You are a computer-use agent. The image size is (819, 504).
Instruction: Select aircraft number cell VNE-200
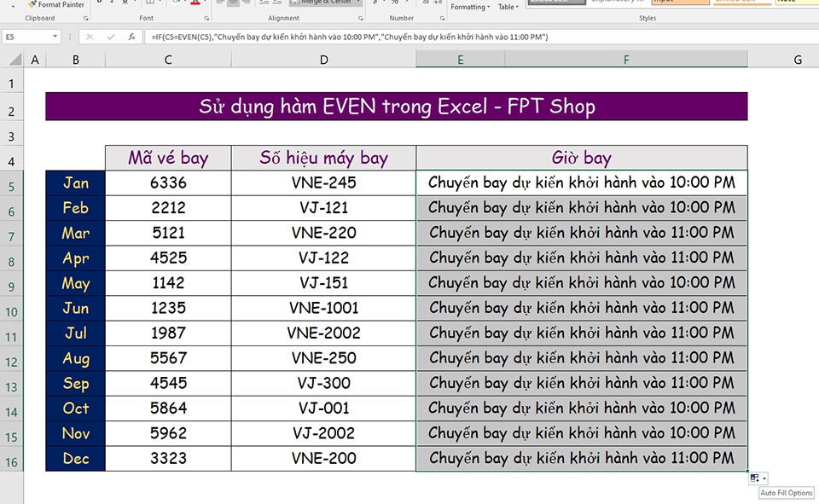(x=324, y=459)
